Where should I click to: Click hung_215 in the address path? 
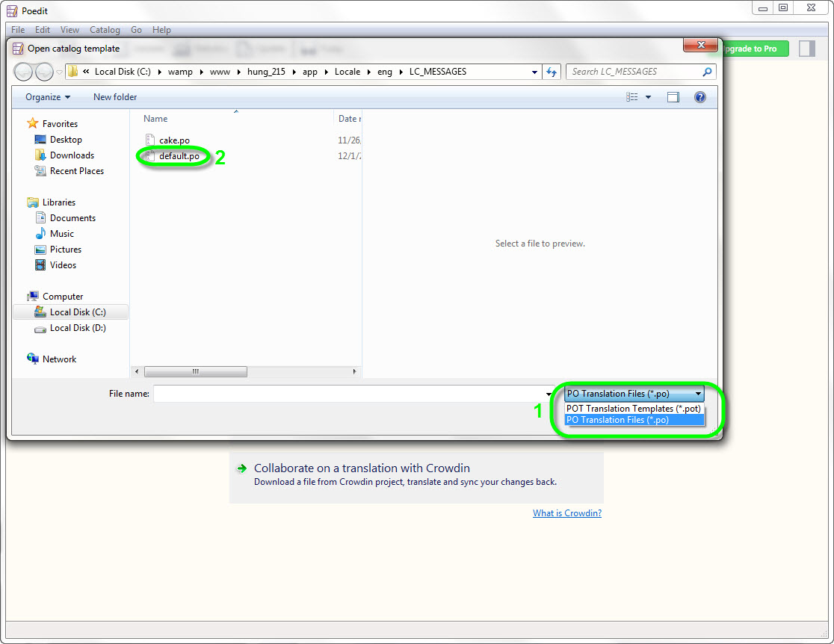click(x=266, y=72)
